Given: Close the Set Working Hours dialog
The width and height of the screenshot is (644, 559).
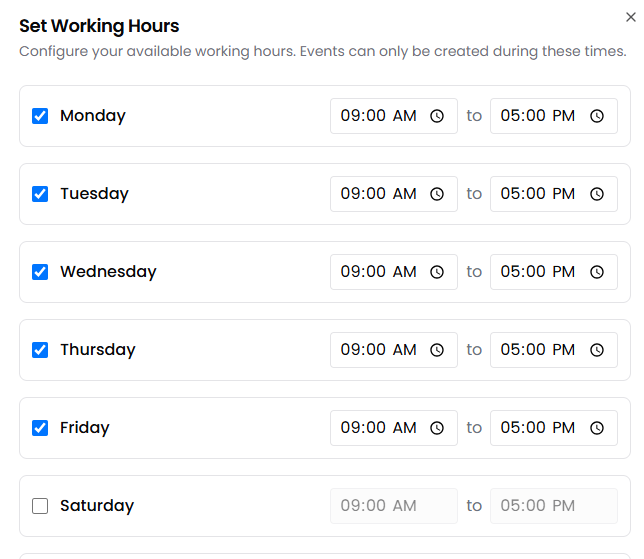Looking at the screenshot, I should click(x=629, y=16).
